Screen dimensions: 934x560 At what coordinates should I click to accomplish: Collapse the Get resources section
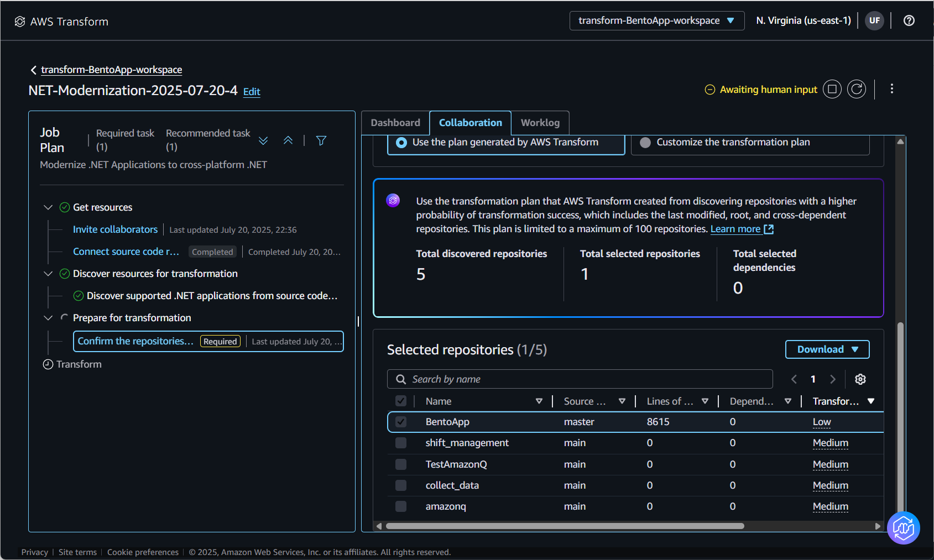48,207
